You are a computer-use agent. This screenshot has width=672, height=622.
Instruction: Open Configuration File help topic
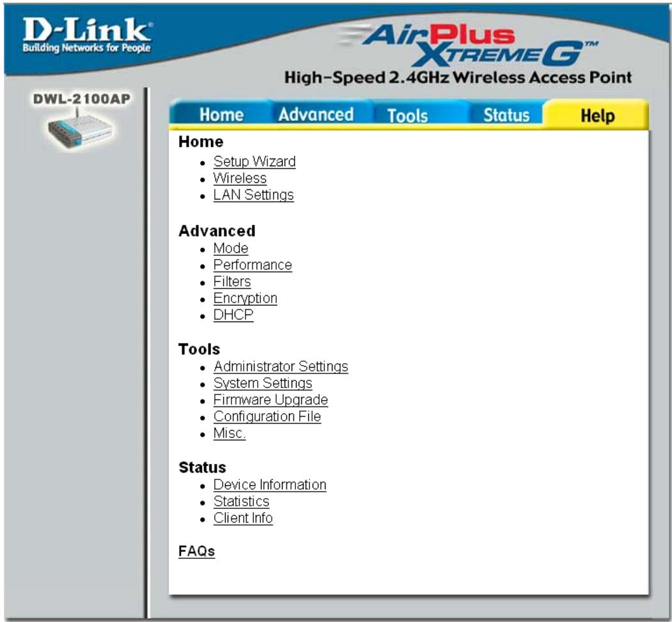pos(267,417)
